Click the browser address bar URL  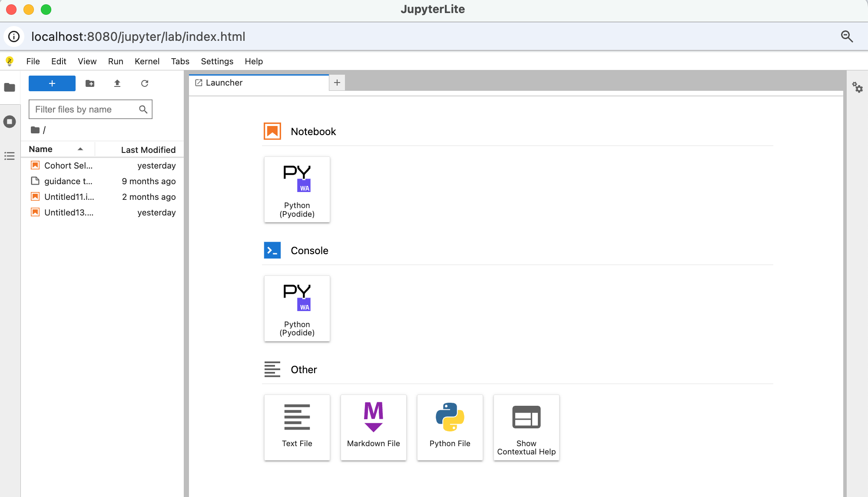pos(138,36)
